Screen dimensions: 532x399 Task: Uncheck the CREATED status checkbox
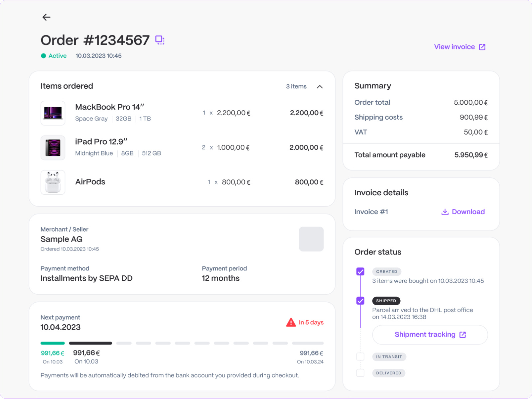click(x=360, y=271)
